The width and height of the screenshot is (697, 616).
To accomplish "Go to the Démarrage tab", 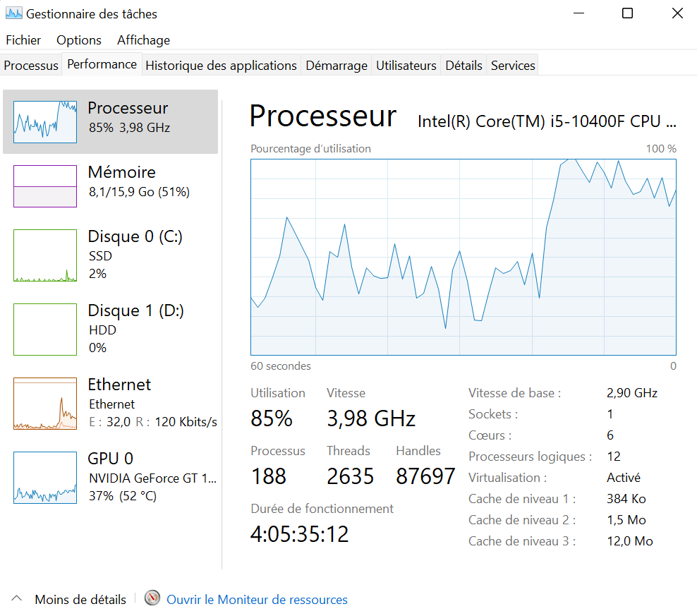I will pos(337,66).
